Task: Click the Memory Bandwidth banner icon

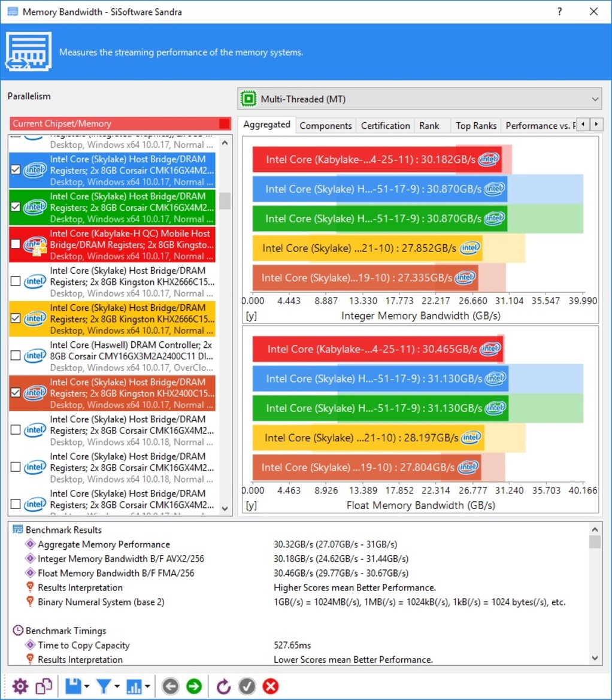Action: click(29, 51)
